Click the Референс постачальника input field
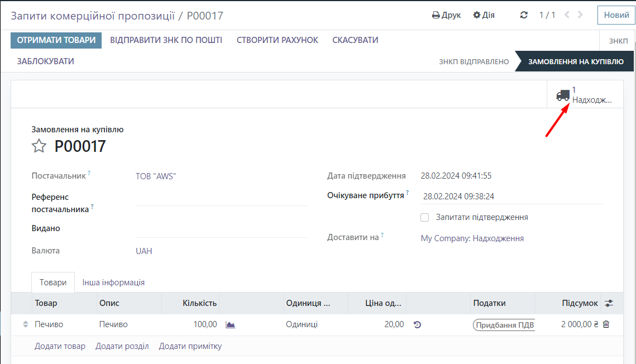The width and height of the screenshot is (636, 364). (221, 198)
